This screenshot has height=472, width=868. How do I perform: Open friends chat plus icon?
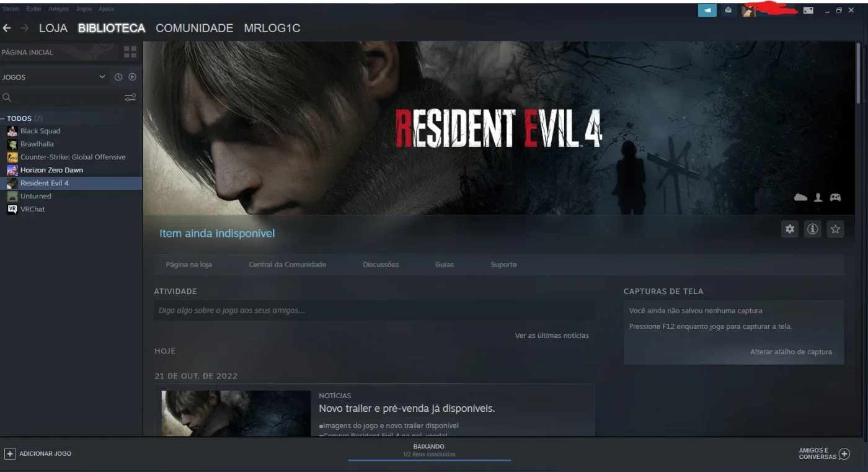click(844, 454)
